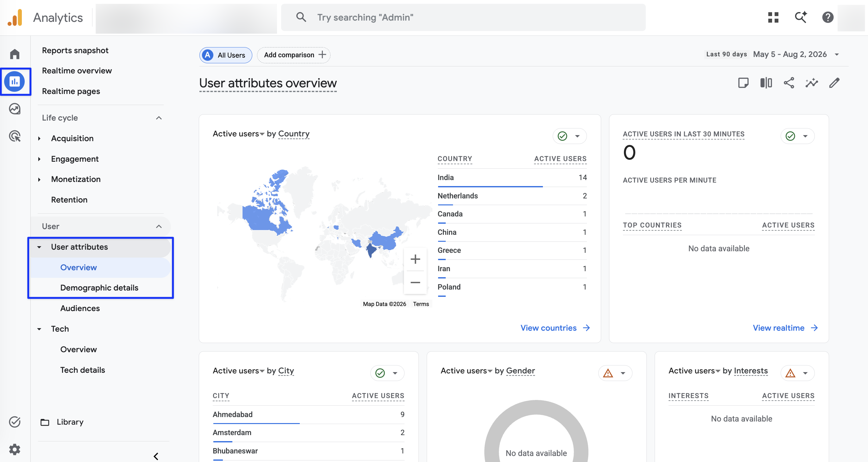The image size is (868, 462).
Task: Collapse the Life cycle section
Action: pyautogui.click(x=159, y=118)
